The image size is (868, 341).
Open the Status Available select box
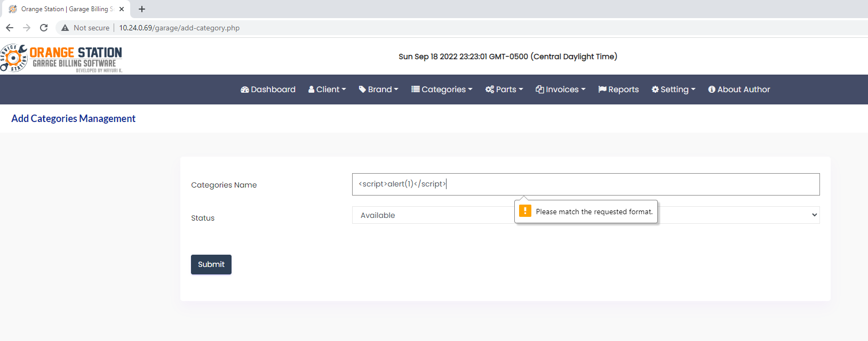(x=586, y=215)
